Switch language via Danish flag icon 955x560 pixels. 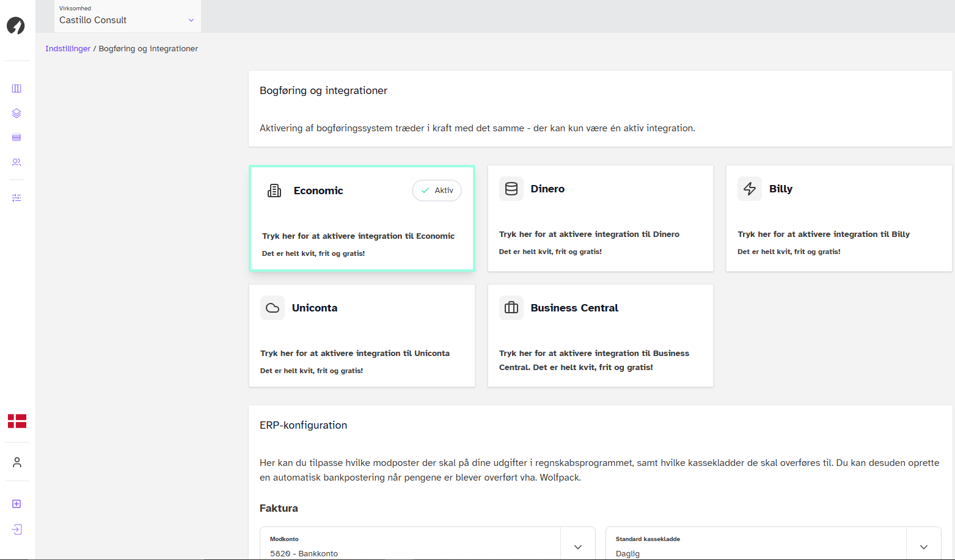coord(17,421)
